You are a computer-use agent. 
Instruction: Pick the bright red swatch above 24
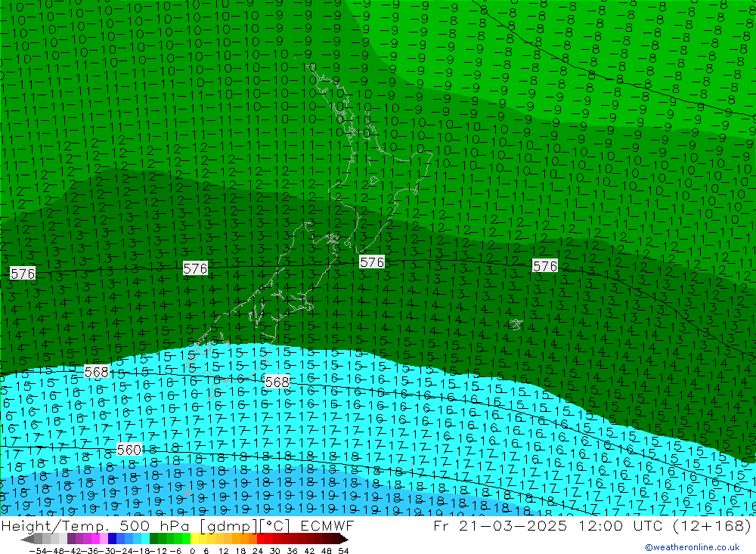(x=261, y=540)
